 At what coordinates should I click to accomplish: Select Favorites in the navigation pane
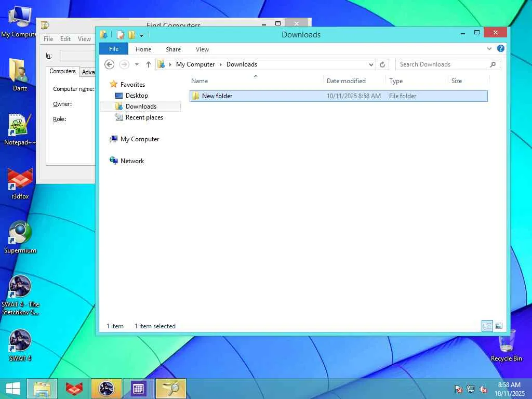click(x=132, y=85)
